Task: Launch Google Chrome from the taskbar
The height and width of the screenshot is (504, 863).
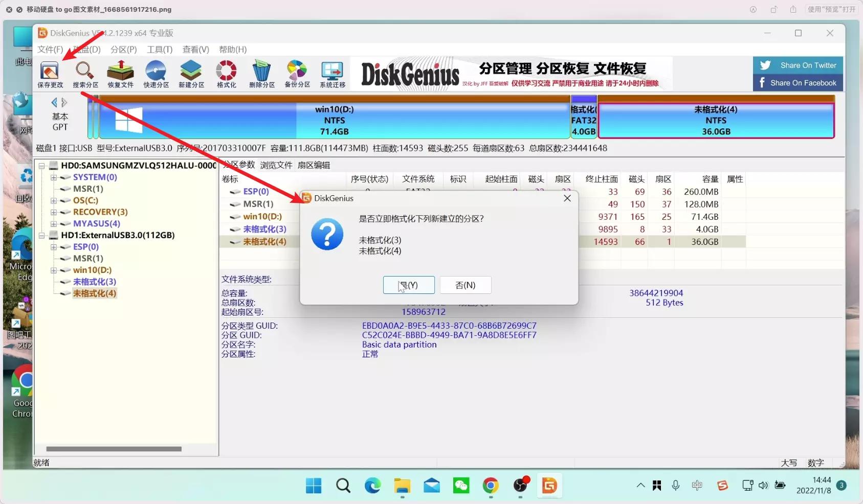Action: click(490, 486)
